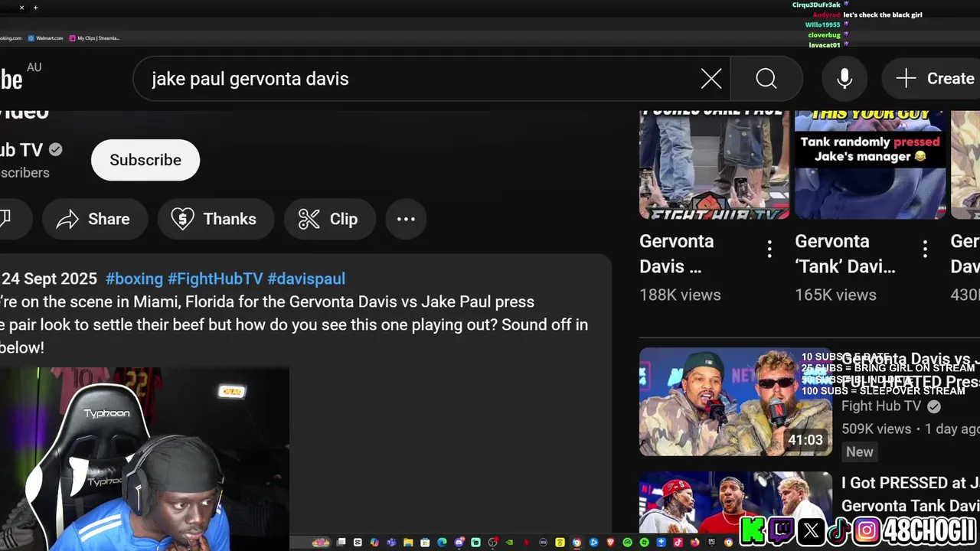Click the '188K views' text
The height and width of the screenshot is (551, 980).
coord(680,295)
